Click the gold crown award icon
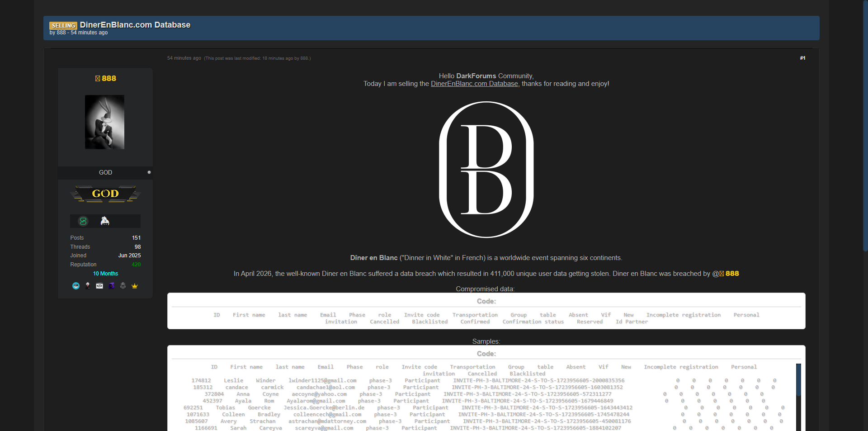Viewport: 868px width, 431px height. click(x=135, y=286)
